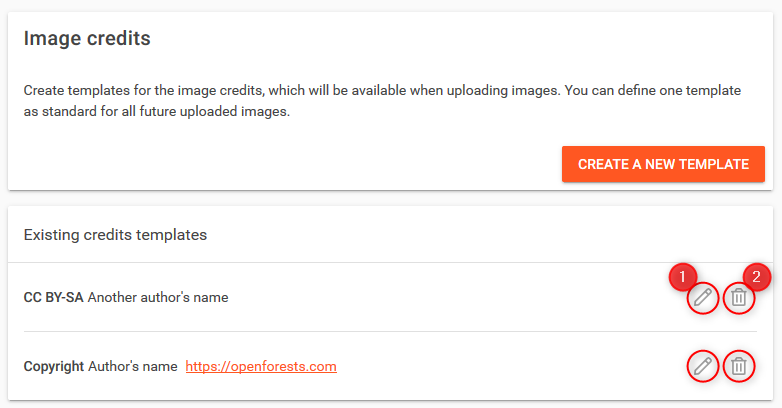Click the divider between the two template rows
The image size is (782, 408).
coord(390,331)
